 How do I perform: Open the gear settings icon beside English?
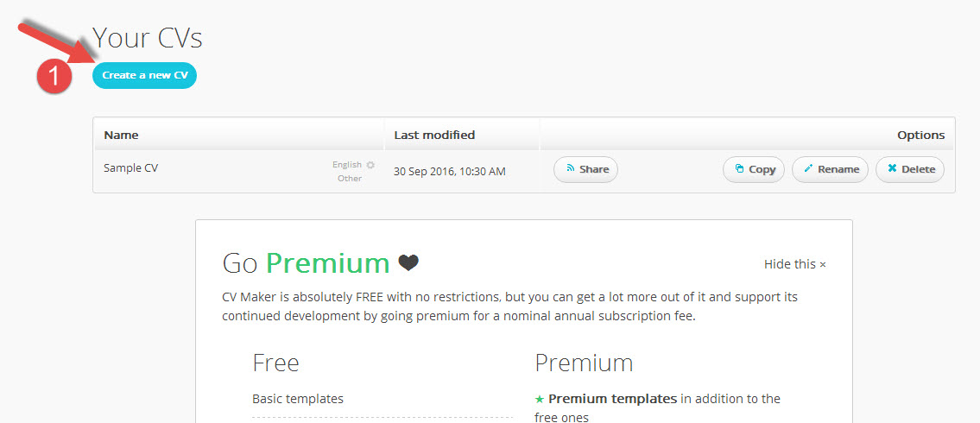pyautogui.click(x=370, y=165)
